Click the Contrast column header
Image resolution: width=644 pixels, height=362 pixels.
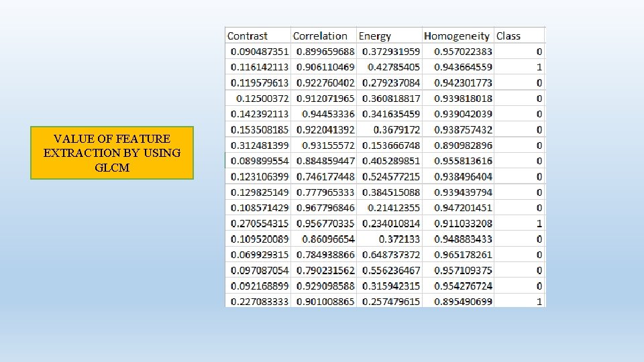point(258,36)
